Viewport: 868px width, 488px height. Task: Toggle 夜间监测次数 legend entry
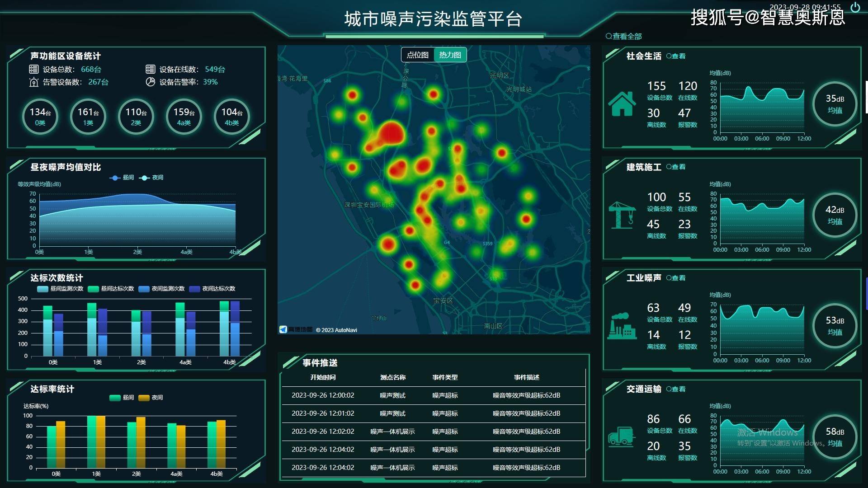[161, 289]
